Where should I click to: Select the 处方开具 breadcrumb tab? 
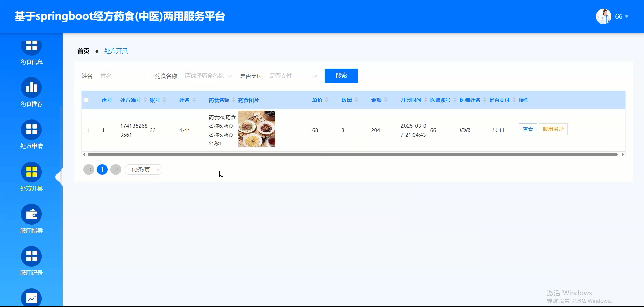tap(116, 51)
